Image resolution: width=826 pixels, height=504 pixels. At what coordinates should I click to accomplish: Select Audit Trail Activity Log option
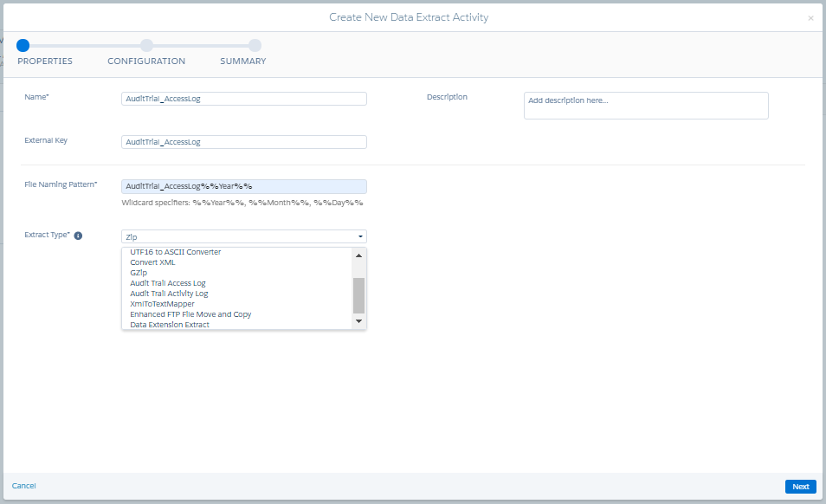tap(169, 294)
